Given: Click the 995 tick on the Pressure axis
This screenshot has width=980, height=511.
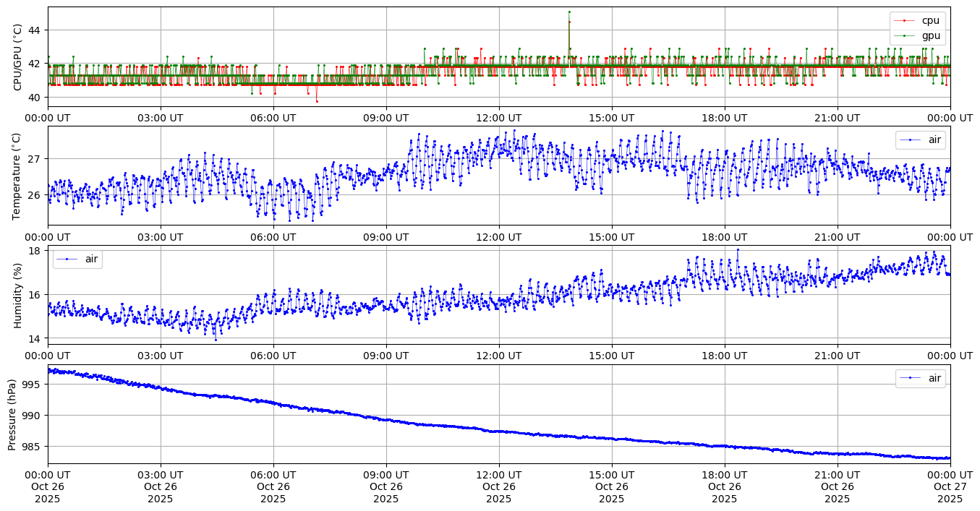Looking at the screenshot, I should tap(33, 384).
